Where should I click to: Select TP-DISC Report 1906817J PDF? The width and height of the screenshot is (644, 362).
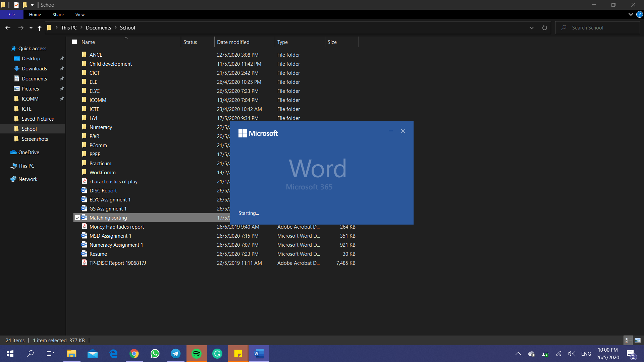[117, 263]
